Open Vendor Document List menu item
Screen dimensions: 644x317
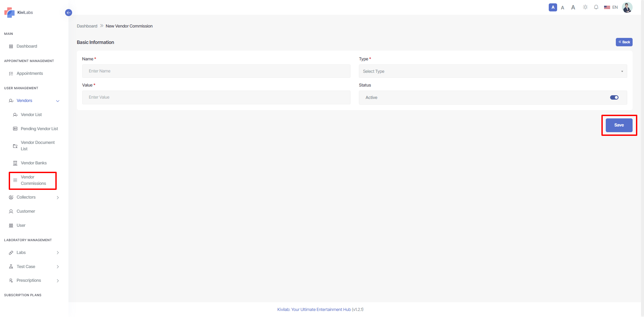point(38,146)
